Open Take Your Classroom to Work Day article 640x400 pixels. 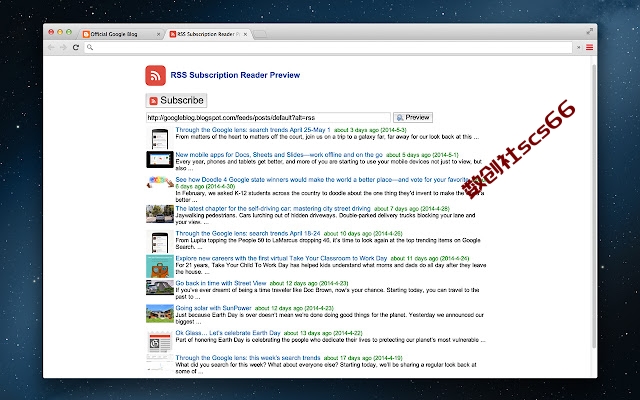click(x=281, y=258)
